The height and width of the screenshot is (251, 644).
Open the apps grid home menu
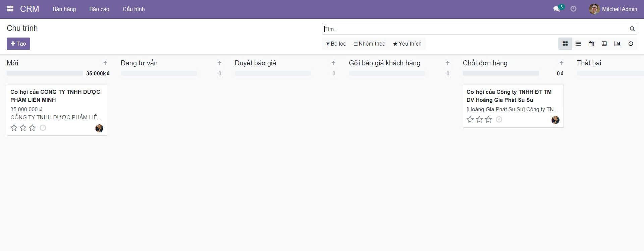coord(10,9)
